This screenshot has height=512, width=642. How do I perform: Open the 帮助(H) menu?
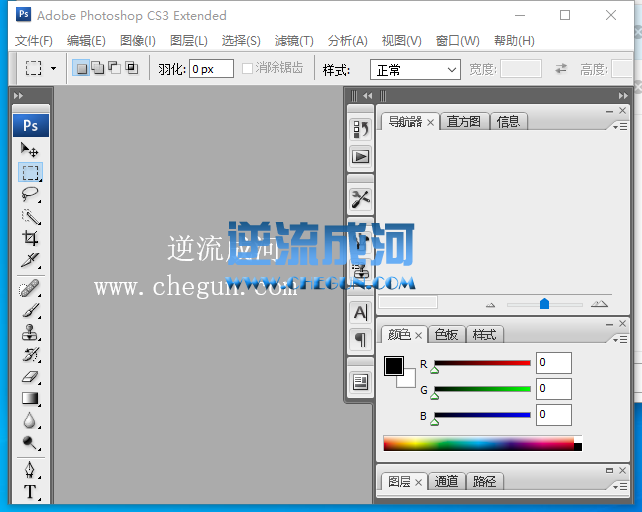click(x=514, y=41)
